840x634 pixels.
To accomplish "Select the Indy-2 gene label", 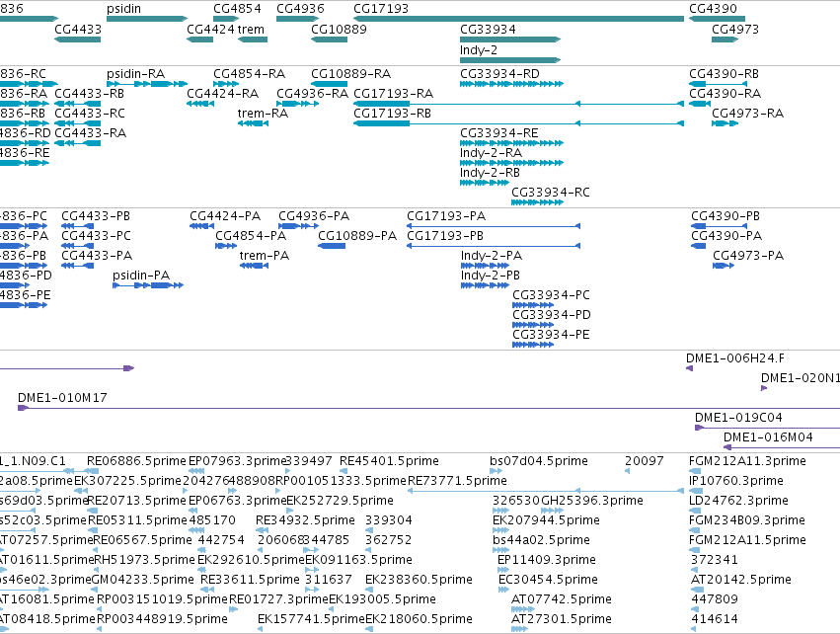I will tap(479, 50).
